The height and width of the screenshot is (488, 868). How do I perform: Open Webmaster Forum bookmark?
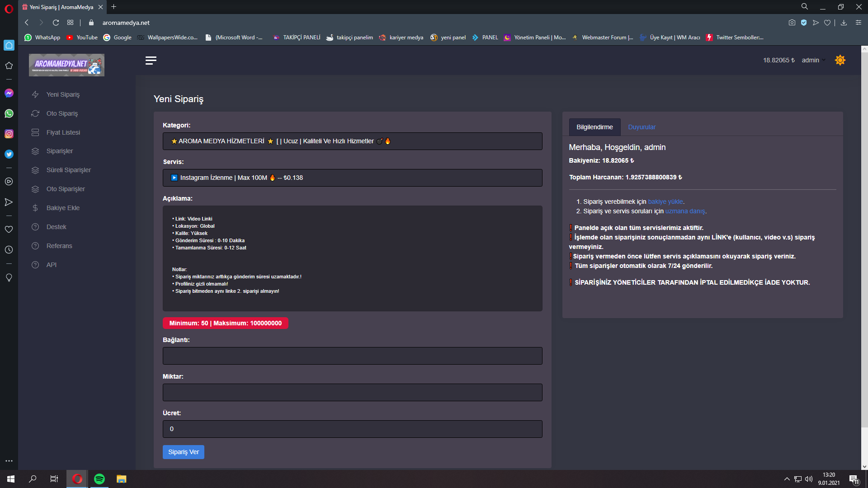pos(603,38)
